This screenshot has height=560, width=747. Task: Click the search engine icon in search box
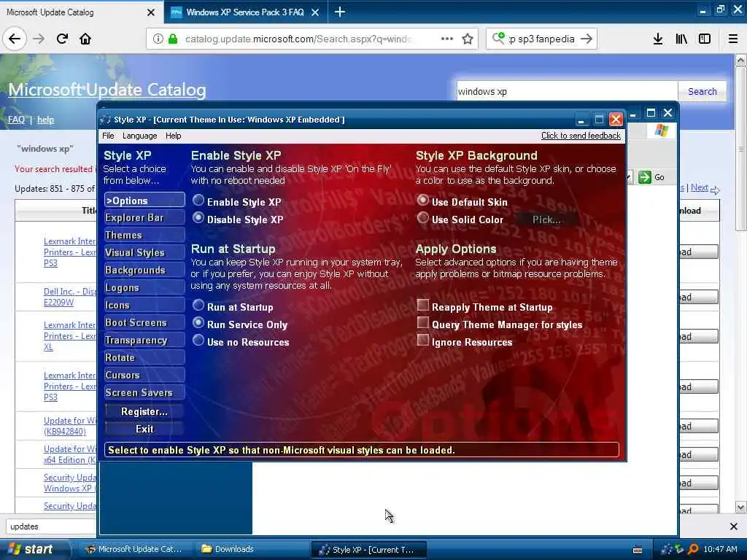[498, 38]
